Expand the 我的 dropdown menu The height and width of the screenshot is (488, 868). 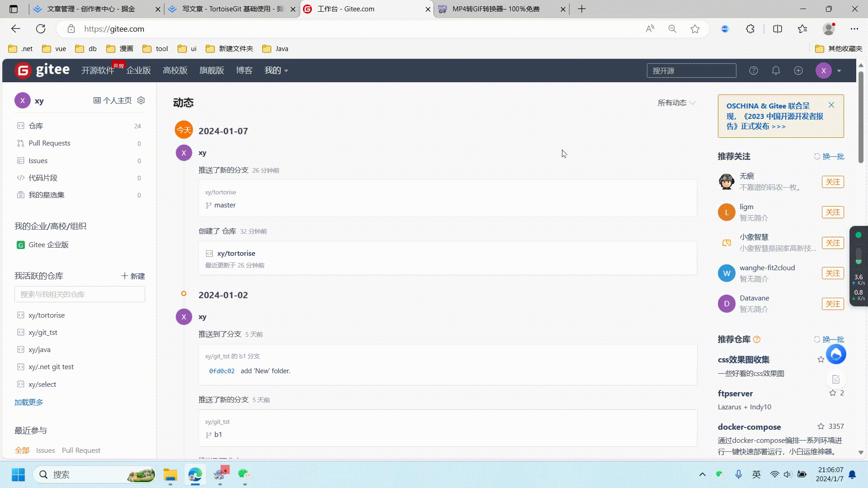(276, 70)
